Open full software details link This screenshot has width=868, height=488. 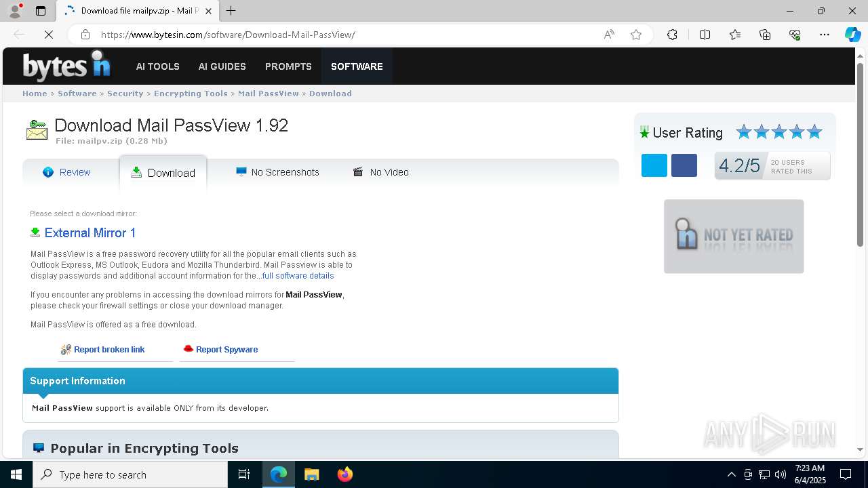tap(298, 276)
